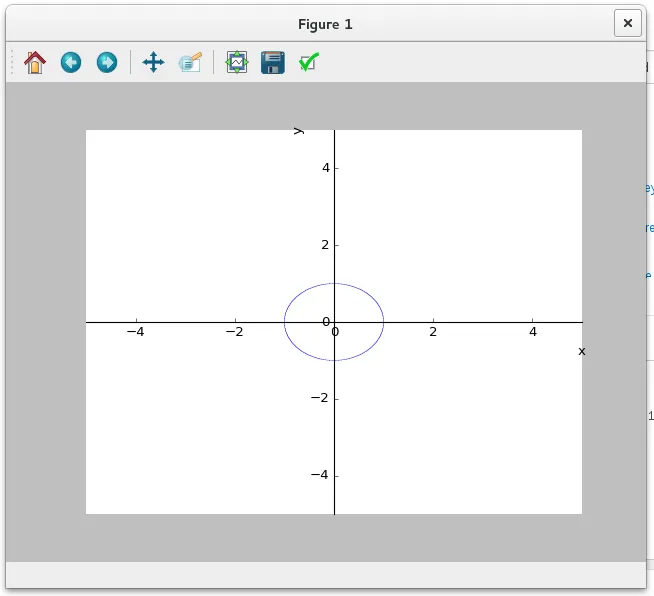Image resolution: width=654 pixels, height=596 pixels.
Task: Click the y-axis tick label 4
Action: pos(326,168)
